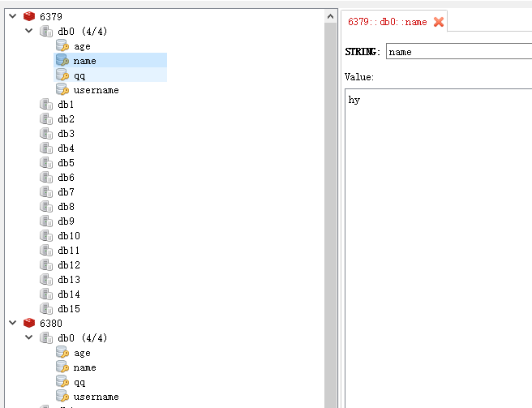Click the db4 database icon
The image size is (532, 408).
[46, 148]
